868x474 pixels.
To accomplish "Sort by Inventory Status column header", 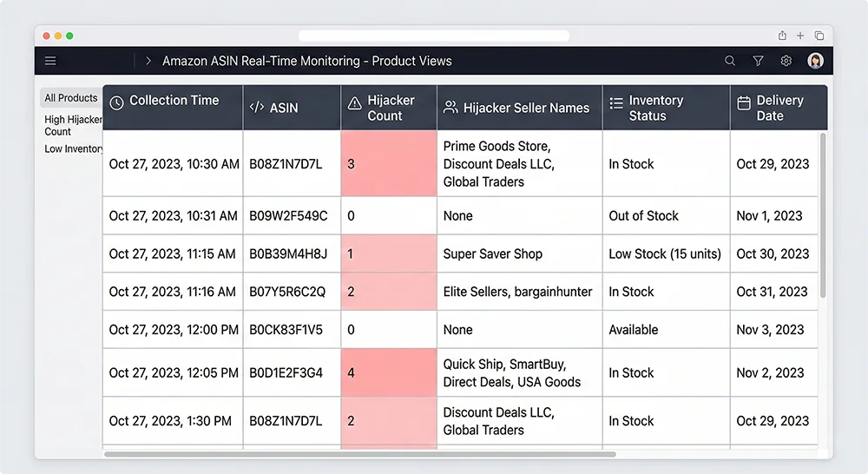I will click(666, 108).
